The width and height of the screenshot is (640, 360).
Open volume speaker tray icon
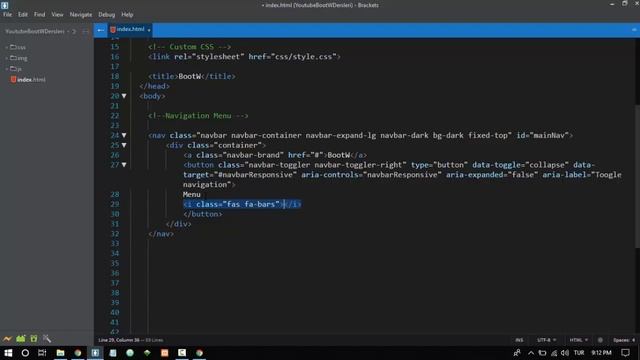pyautogui.click(x=565, y=353)
